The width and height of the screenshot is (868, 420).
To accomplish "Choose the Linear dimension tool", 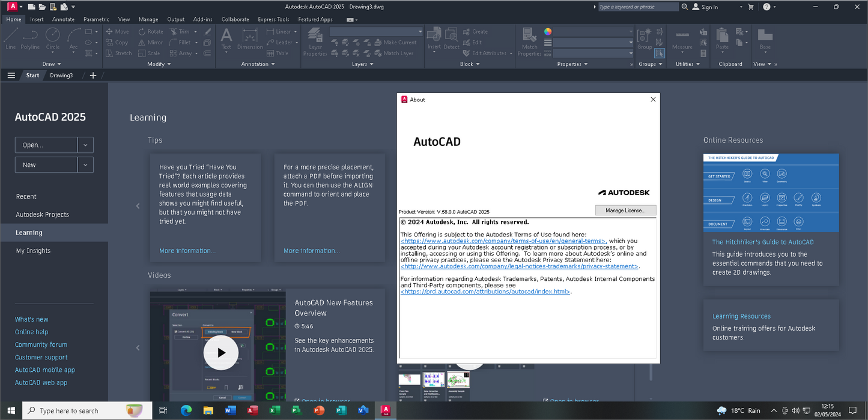I will [x=279, y=32].
